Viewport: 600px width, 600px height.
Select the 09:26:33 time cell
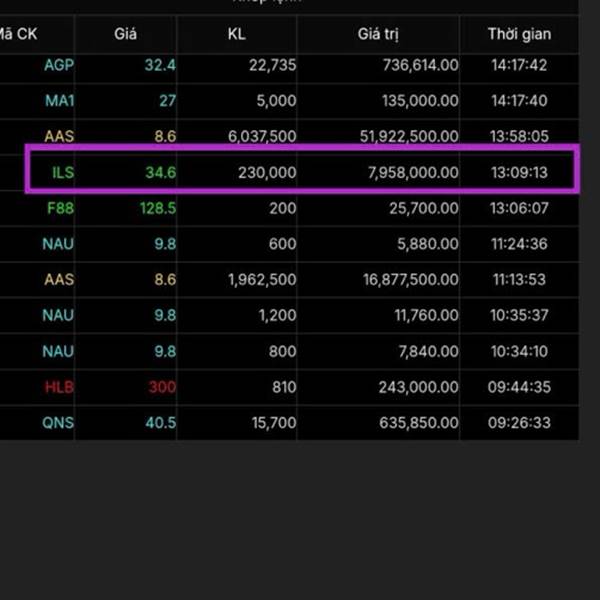(518, 423)
